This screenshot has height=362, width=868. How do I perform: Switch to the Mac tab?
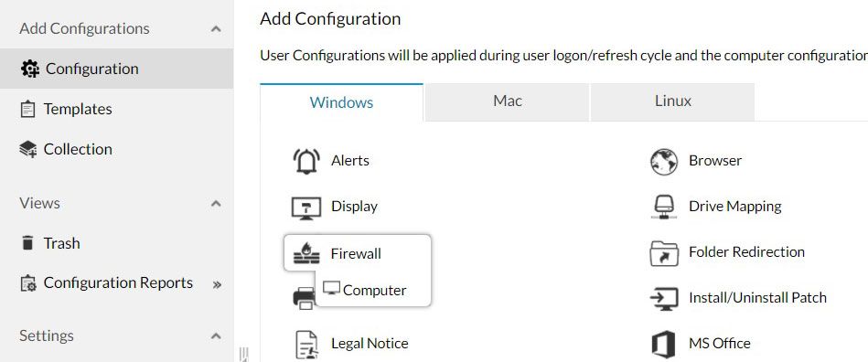coord(507,101)
